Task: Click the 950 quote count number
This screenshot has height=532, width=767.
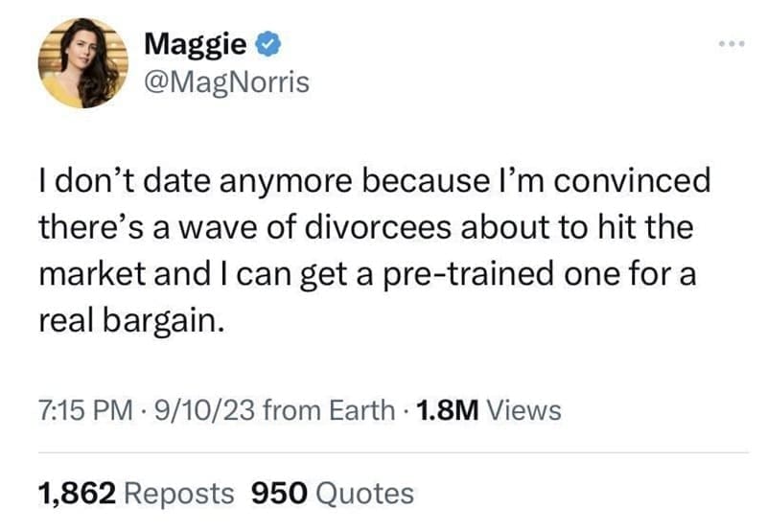Action: click(278, 493)
